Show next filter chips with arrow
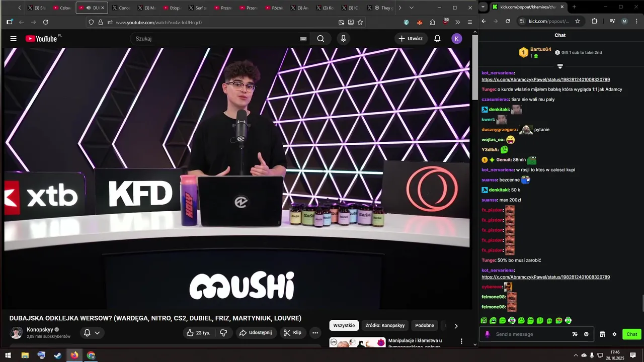The image size is (644, 362). pyautogui.click(x=456, y=326)
